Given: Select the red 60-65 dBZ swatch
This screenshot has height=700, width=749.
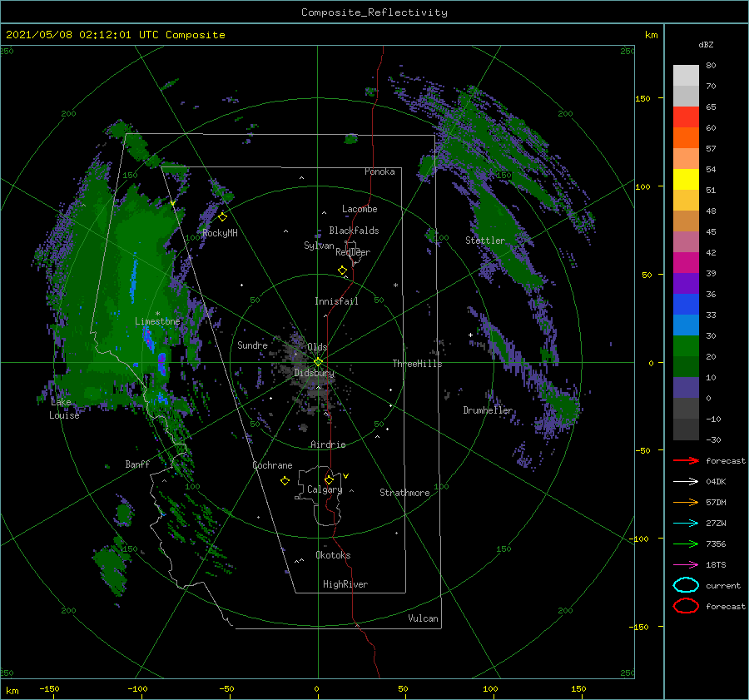Looking at the screenshot, I should coord(686,117).
